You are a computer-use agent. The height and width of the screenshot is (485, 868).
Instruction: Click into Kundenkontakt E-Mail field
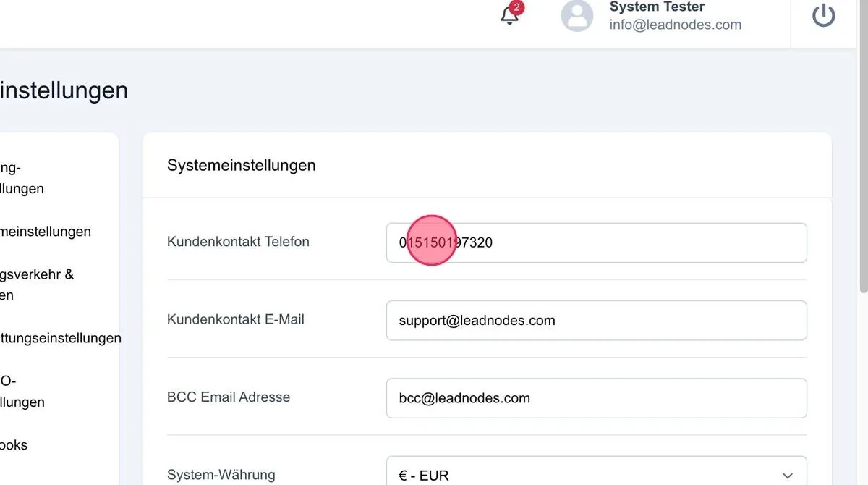coord(597,320)
